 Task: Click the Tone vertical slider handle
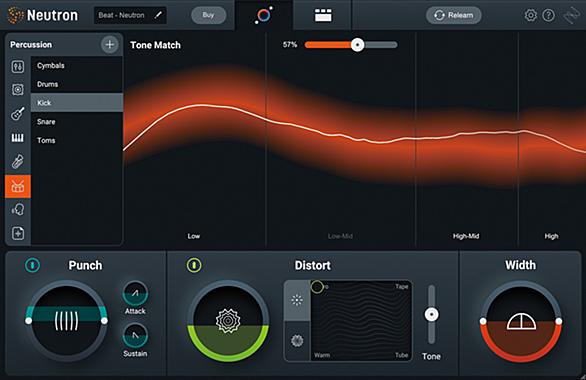[x=432, y=315]
